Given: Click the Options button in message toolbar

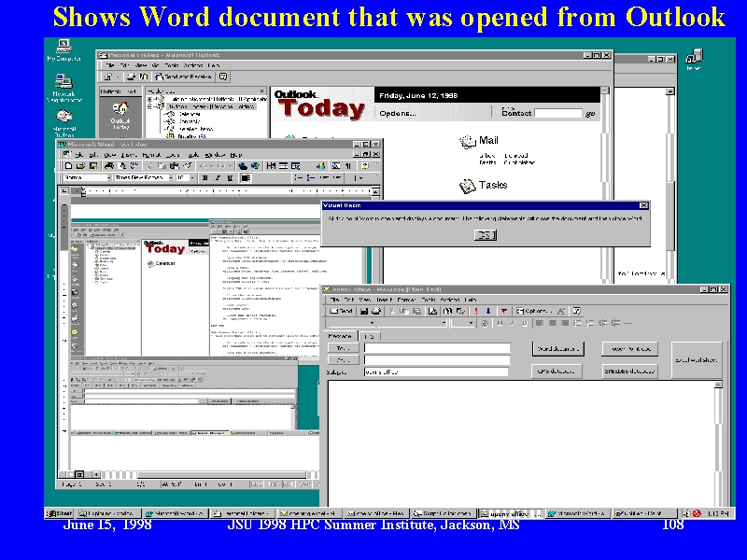Looking at the screenshot, I should click(x=534, y=311).
